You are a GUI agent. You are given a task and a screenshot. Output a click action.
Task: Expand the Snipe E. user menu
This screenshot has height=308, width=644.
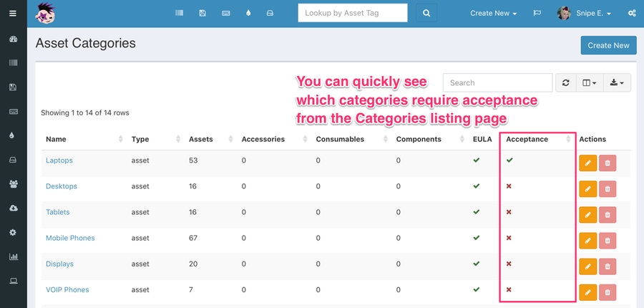pyautogui.click(x=585, y=13)
